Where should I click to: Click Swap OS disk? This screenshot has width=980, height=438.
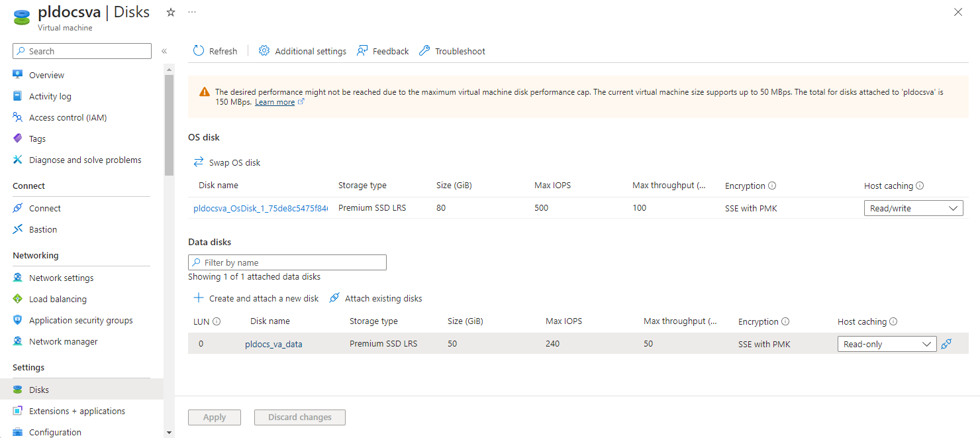[227, 162]
